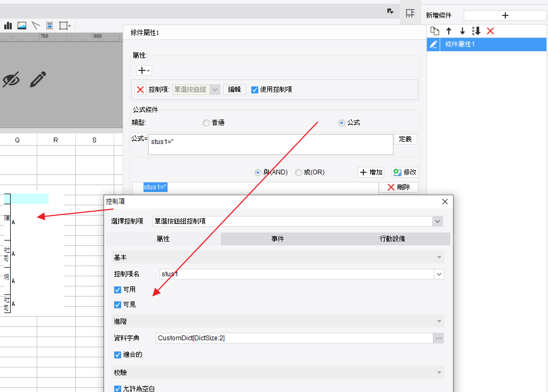Click the 定義 button
The image size is (548, 392).
pos(406,139)
